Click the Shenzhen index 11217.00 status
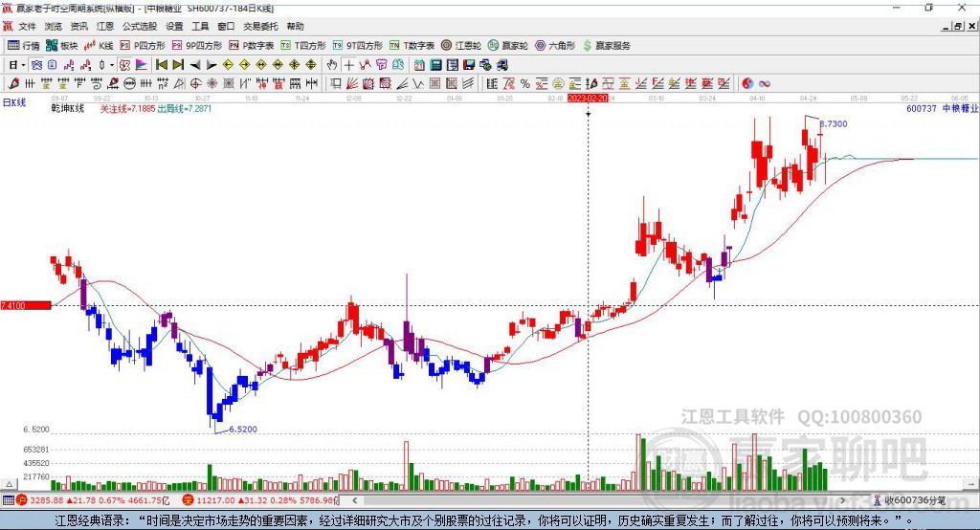The image size is (980, 530). coord(260,500)
